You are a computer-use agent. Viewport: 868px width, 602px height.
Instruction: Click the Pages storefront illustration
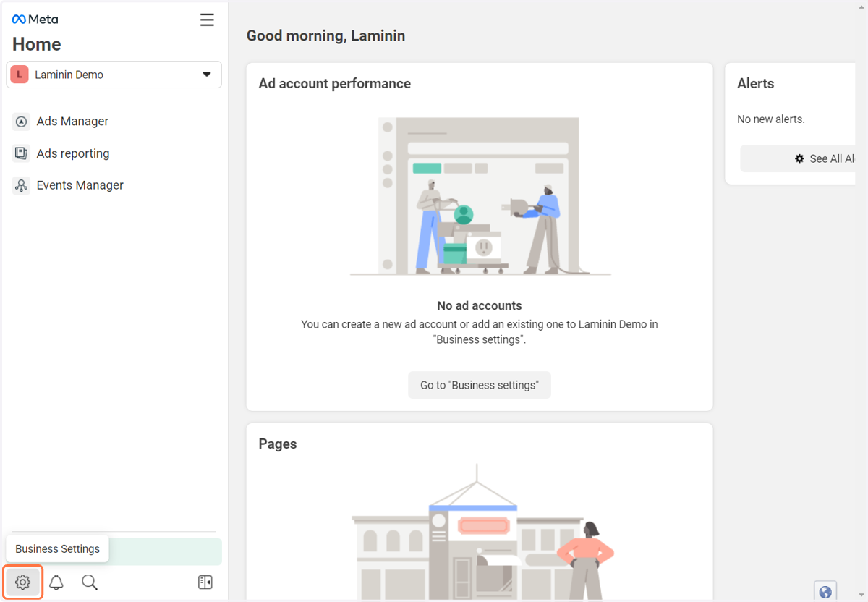[x=482, y=532]
